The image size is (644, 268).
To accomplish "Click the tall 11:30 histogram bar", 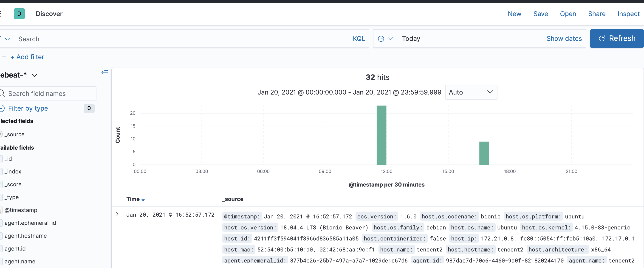I will point(381,135).
